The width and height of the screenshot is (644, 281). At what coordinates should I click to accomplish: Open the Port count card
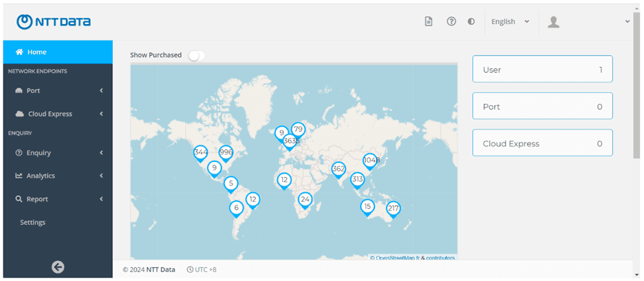pyautogui.click(x=543, y=106)
